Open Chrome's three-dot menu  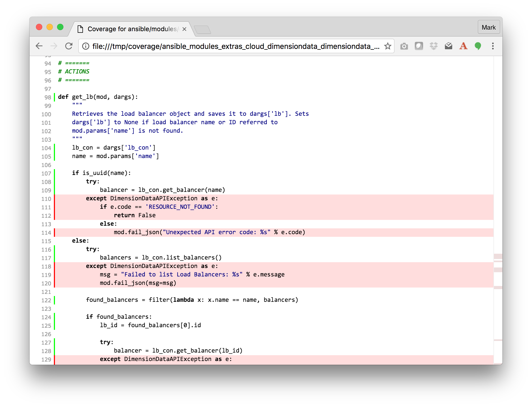click(493, 46)
